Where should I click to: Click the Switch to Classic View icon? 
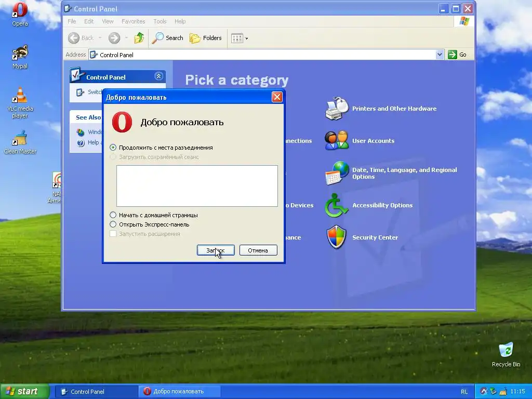click(80, 92)
